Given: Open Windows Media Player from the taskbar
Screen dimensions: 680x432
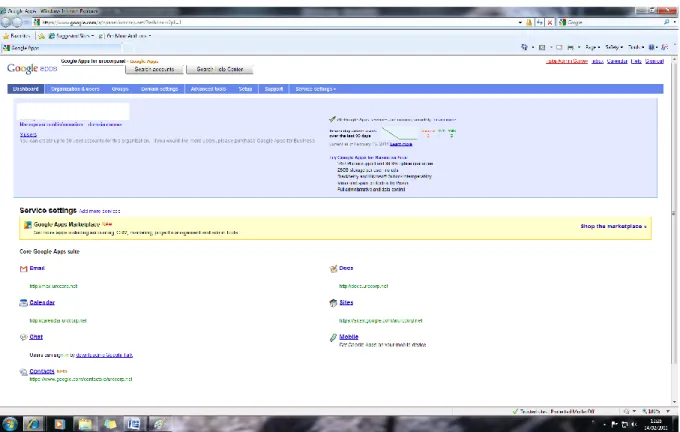Looking at the screenshot, I should tap(59, 424).
